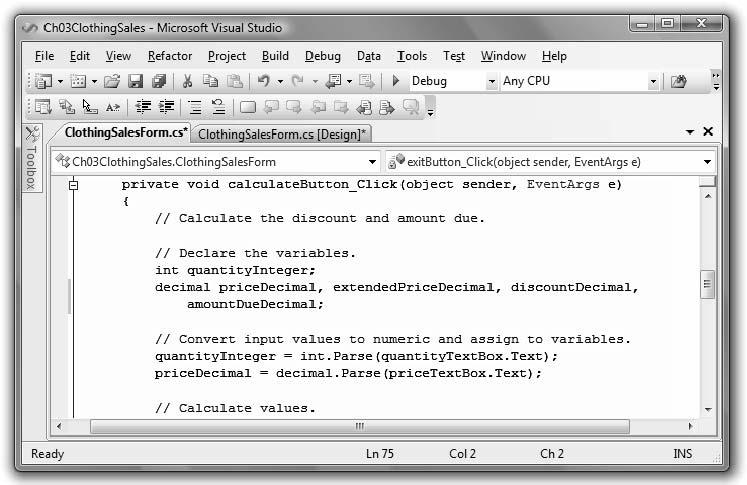
Task: Click the Navigate Forward icon
Action: pyautogui.click(x=366, y=81)
